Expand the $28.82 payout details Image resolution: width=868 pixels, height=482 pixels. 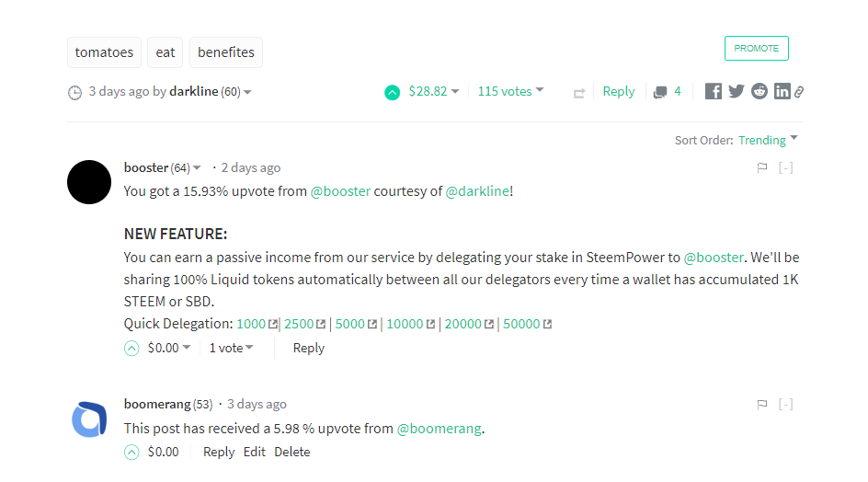434,91
